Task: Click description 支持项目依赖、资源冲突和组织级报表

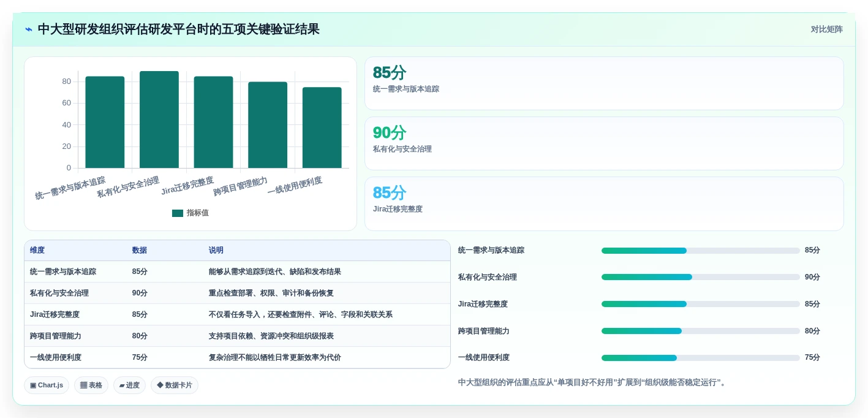Action: pyautogui.click(x=271, y=336)
